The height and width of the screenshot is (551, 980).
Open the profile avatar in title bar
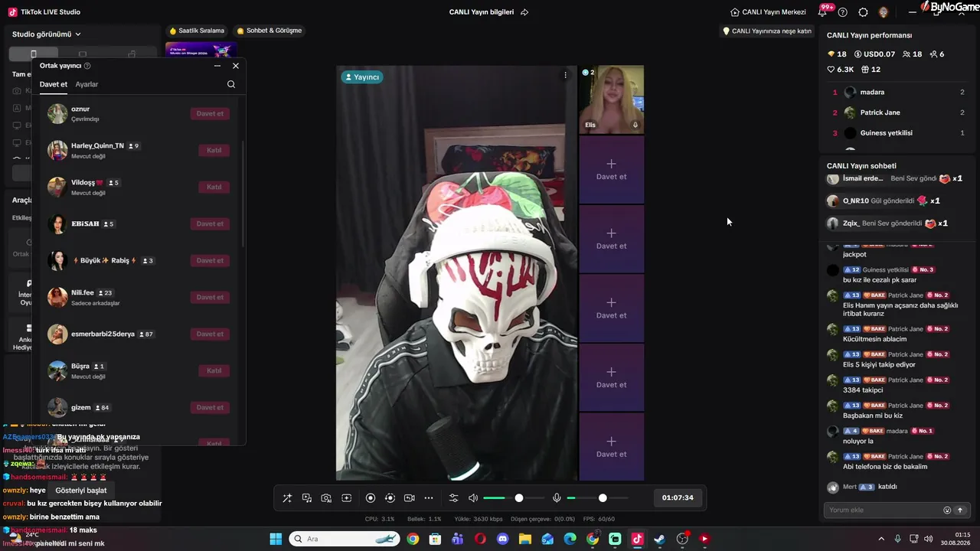tap(883, 12)
